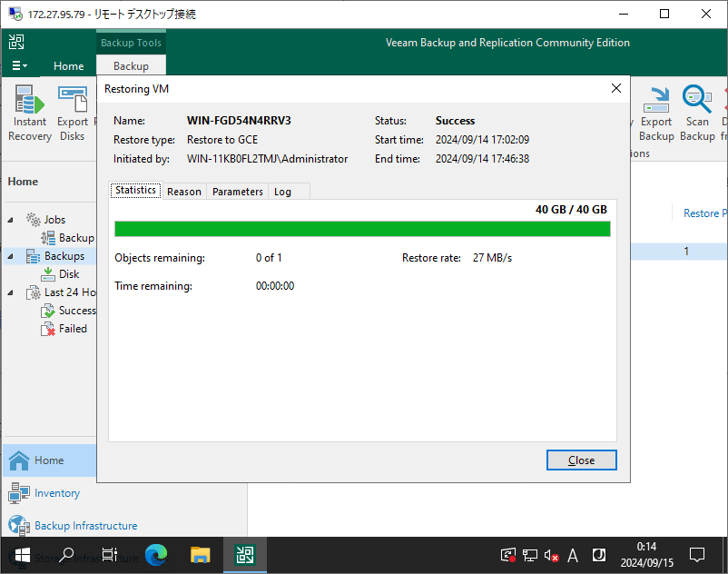Click the Jobs gear icon in the tree
The height and width of the screenshot is (574, 728).
pyautogui.click(x=34, y=219)
